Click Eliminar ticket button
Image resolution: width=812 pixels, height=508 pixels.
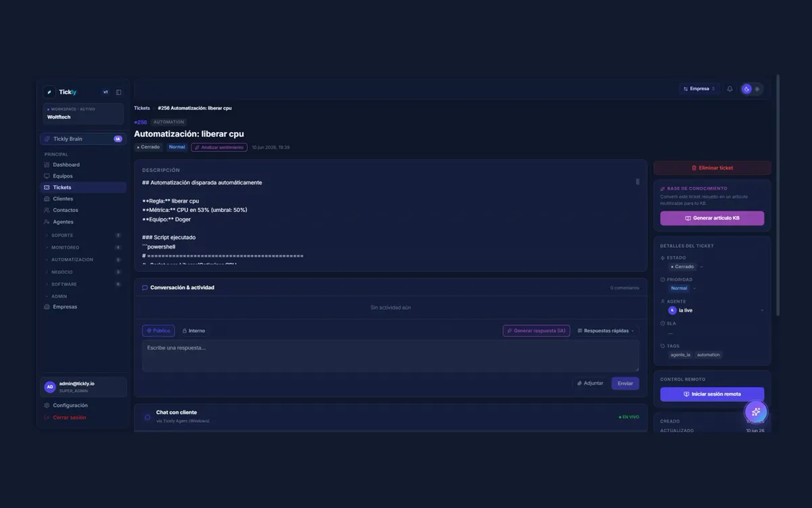pos(712,168)
